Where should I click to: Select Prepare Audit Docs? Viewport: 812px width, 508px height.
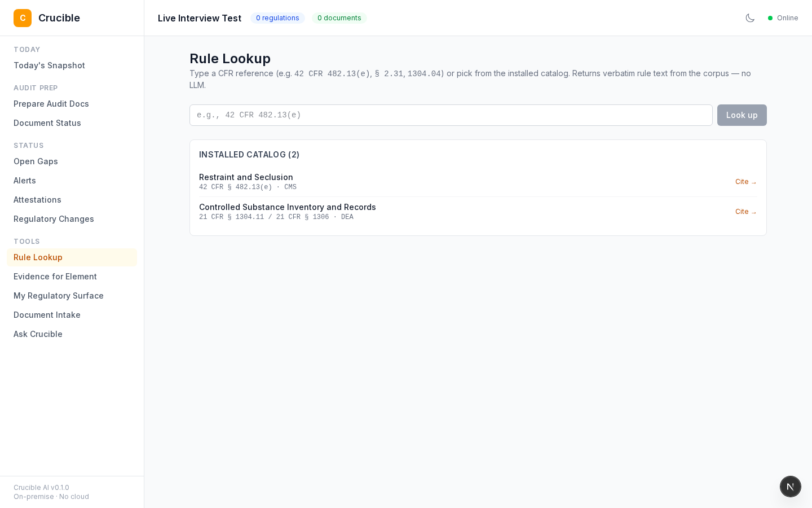(x=51, y=104)
